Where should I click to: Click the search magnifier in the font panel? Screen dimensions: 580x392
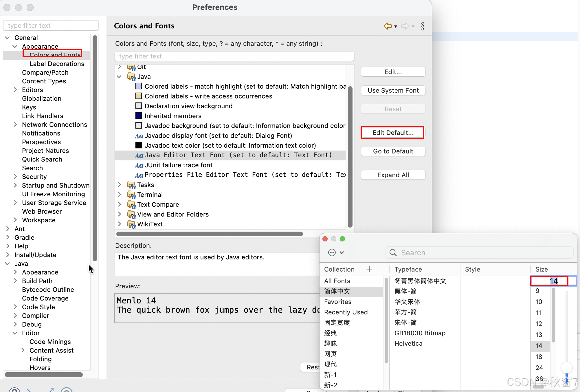[393, 253]
